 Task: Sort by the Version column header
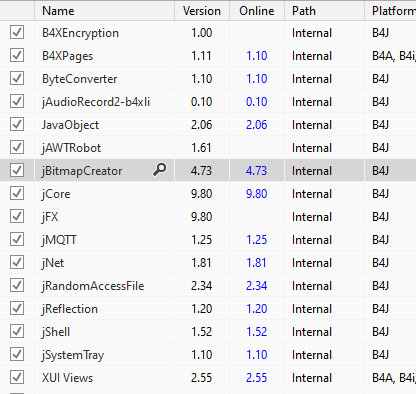coord(202,11)
